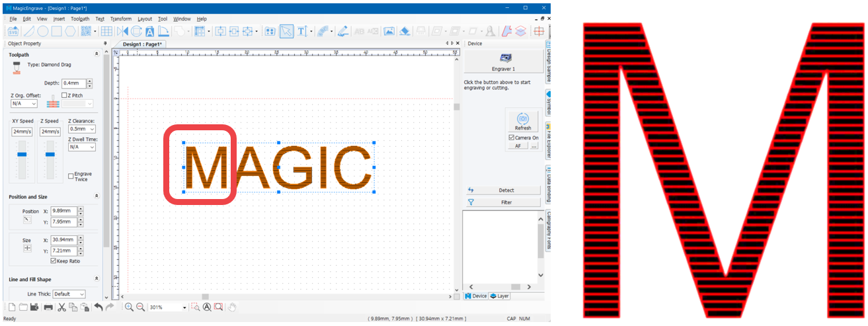Click the Depth 0.4mm input field
The height and width of the screenshot is (326, 868).
click(73, 83)
